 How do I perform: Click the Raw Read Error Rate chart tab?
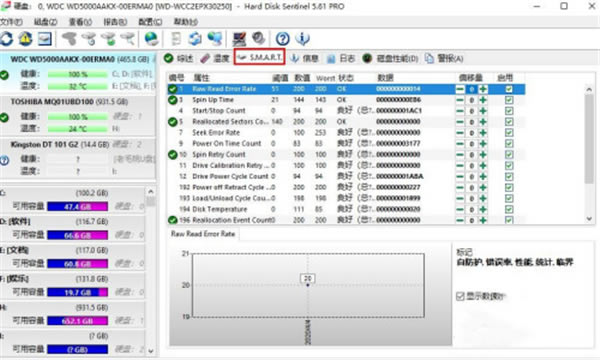203,234
